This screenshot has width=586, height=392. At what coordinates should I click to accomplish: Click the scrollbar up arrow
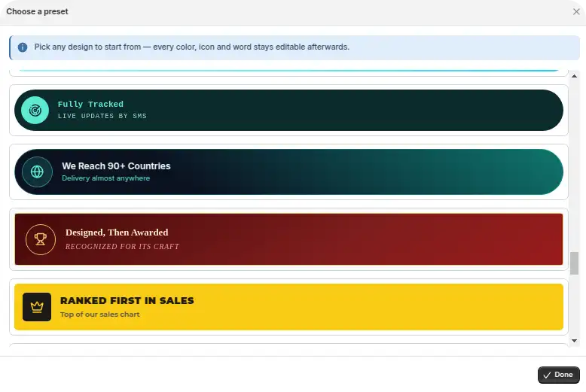tap(574, 76)
